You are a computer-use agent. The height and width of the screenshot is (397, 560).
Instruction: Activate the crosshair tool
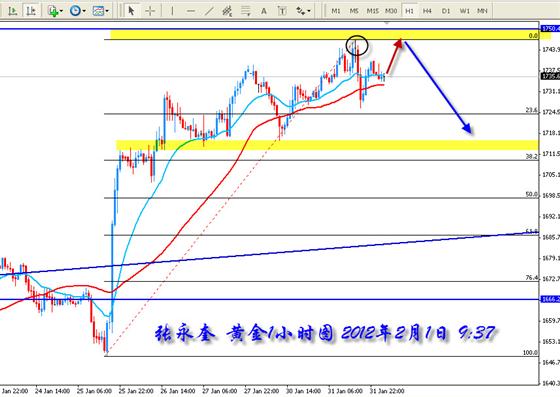150,11
